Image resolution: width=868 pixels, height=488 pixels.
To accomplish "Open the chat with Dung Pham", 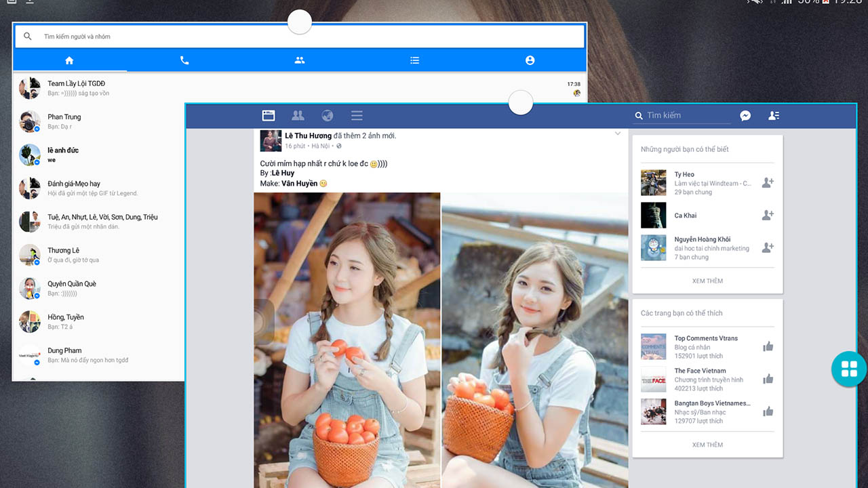I will click(x=100, y=355).
